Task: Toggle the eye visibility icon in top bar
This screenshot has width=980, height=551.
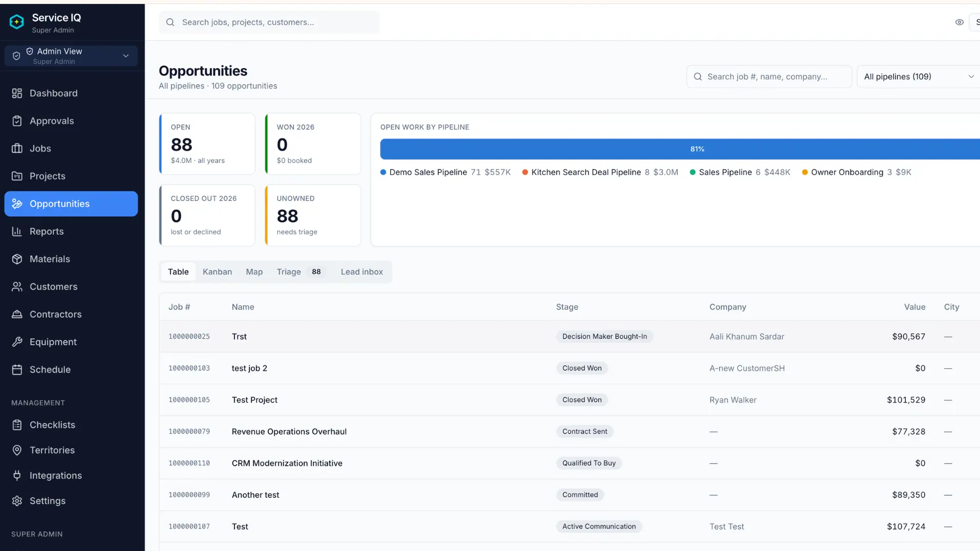Action: pyautogui.click(x=959, y=22)
